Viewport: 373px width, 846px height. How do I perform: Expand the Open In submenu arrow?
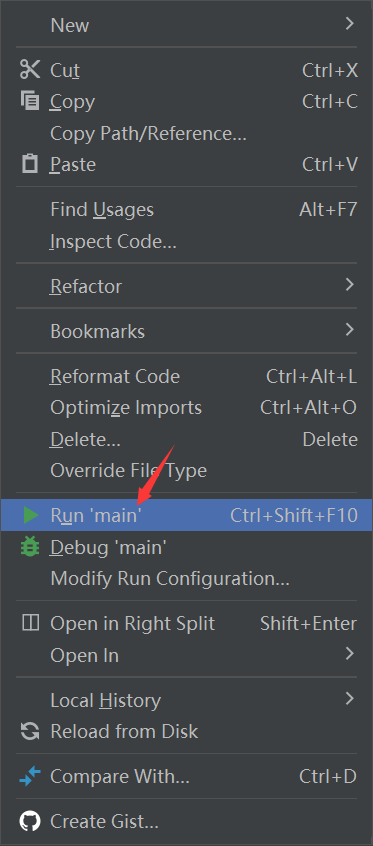pos(350,654)
